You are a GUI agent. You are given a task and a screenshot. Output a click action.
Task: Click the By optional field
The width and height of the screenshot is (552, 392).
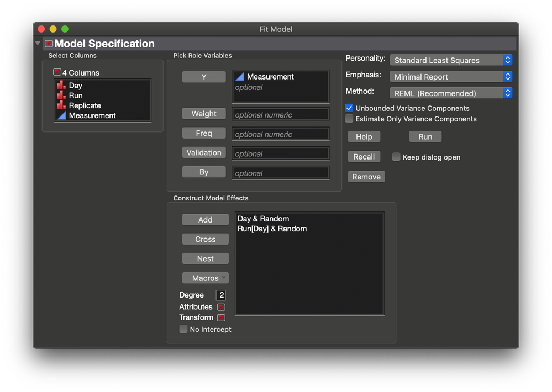281,173
